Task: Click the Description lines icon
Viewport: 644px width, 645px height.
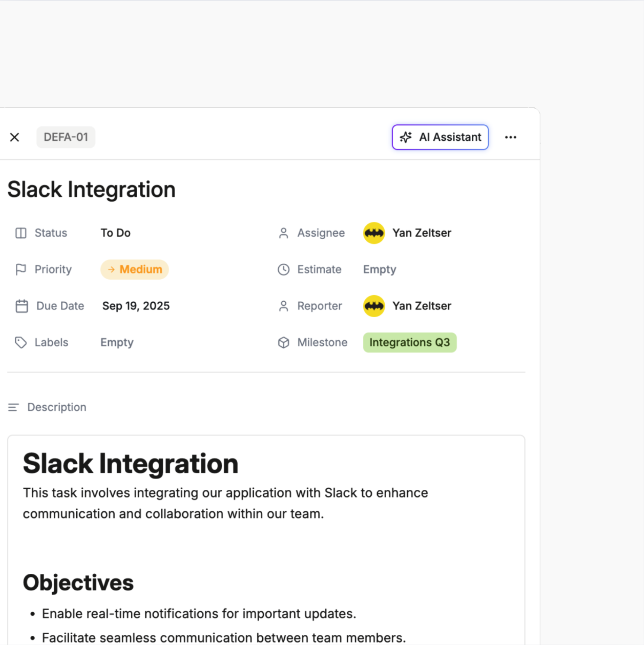Action: pos(13,407)
